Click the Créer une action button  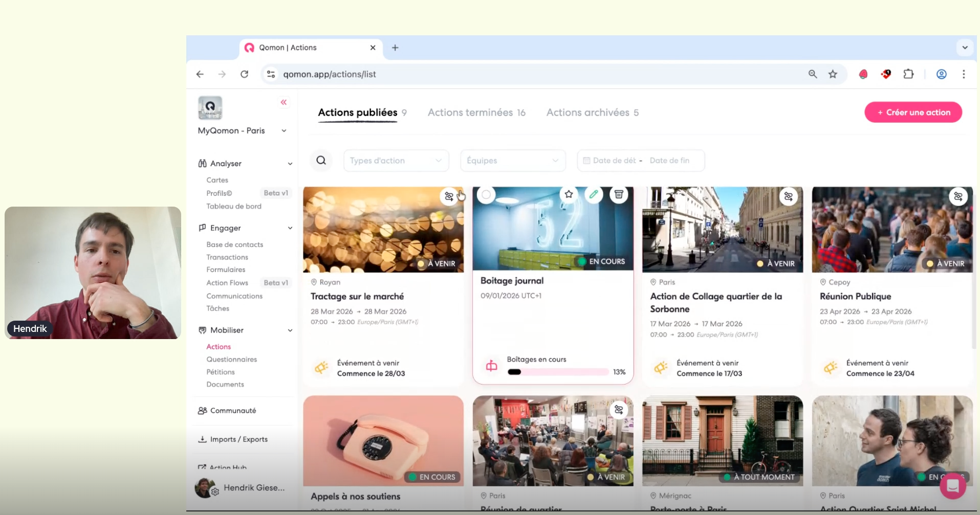click(913, 113)
